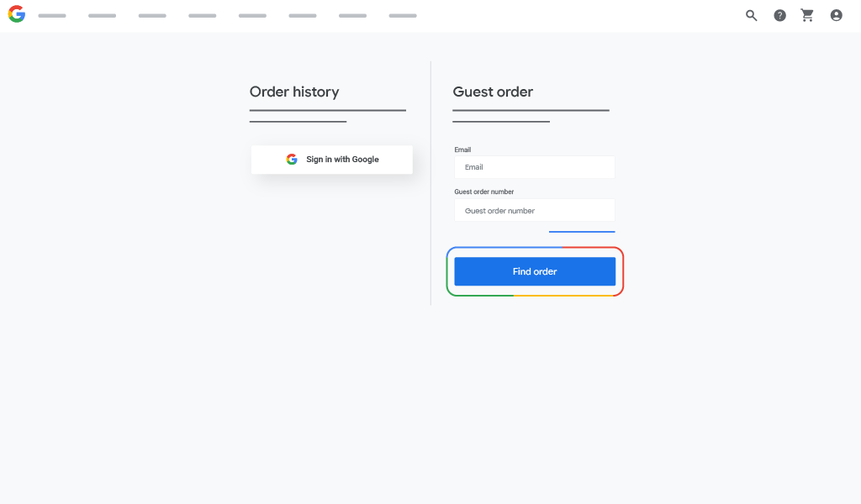The height and width of the screenshot is (504, 861).
Task: Open seventh navigation menu item
Action: point(353,16)
